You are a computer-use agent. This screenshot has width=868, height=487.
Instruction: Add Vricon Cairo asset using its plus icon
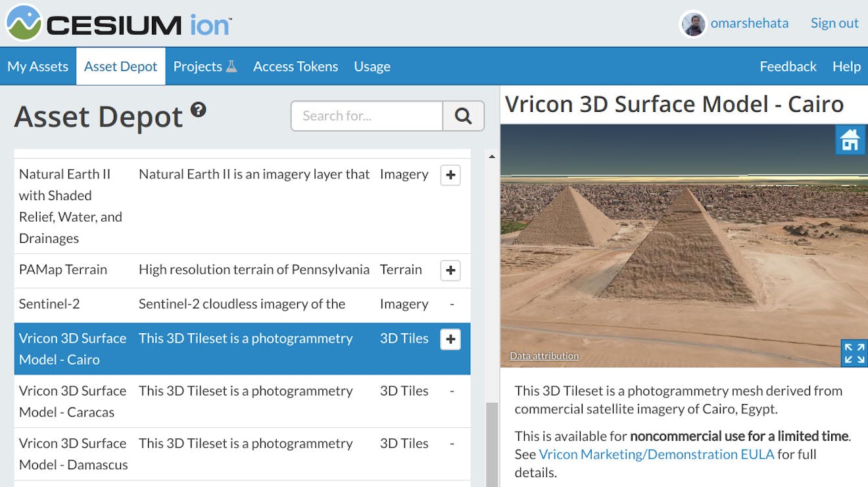450,339
